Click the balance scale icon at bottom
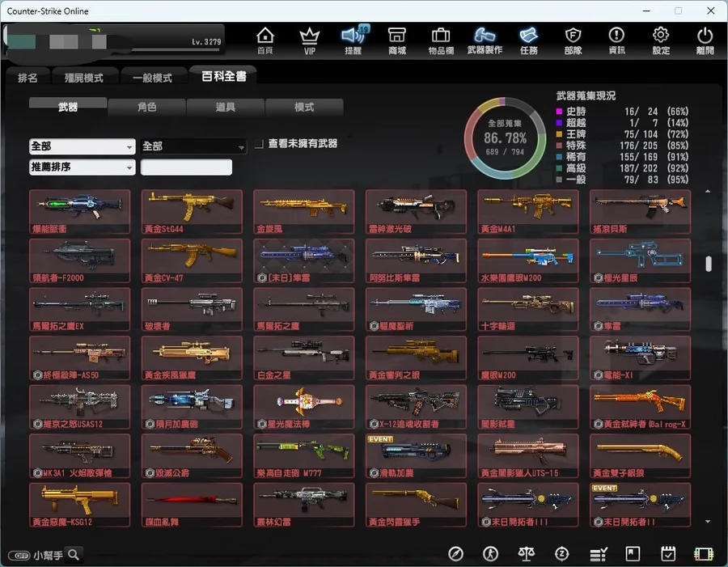 pyautogui.click(x=527, y=554)
